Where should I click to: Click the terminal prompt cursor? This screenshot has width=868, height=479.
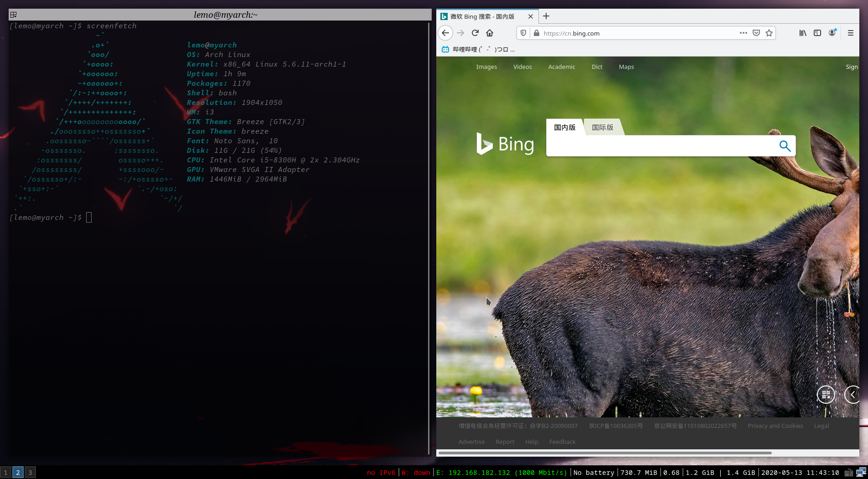pos(89,218)
